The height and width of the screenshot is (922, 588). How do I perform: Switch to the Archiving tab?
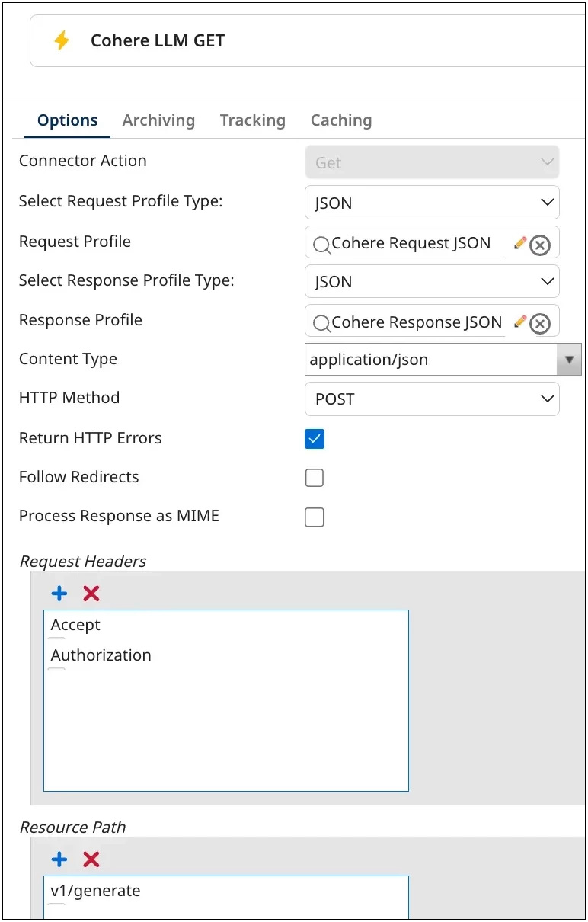click(x=158, y=120)
